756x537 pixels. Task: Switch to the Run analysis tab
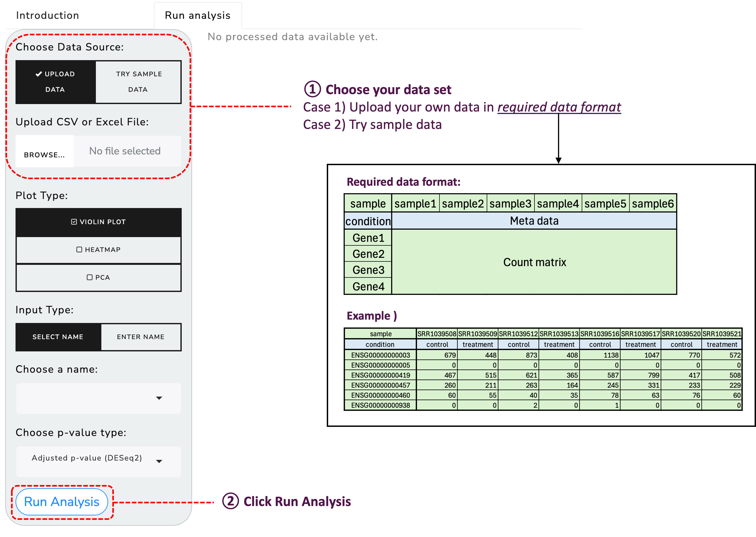198,16
